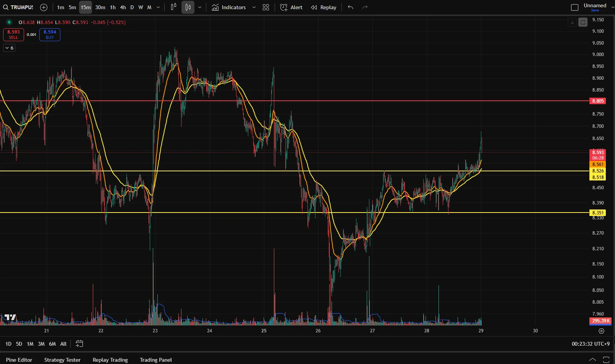Select the 1h timeframe
Screen dimensions: 615x364
point(113,7)
